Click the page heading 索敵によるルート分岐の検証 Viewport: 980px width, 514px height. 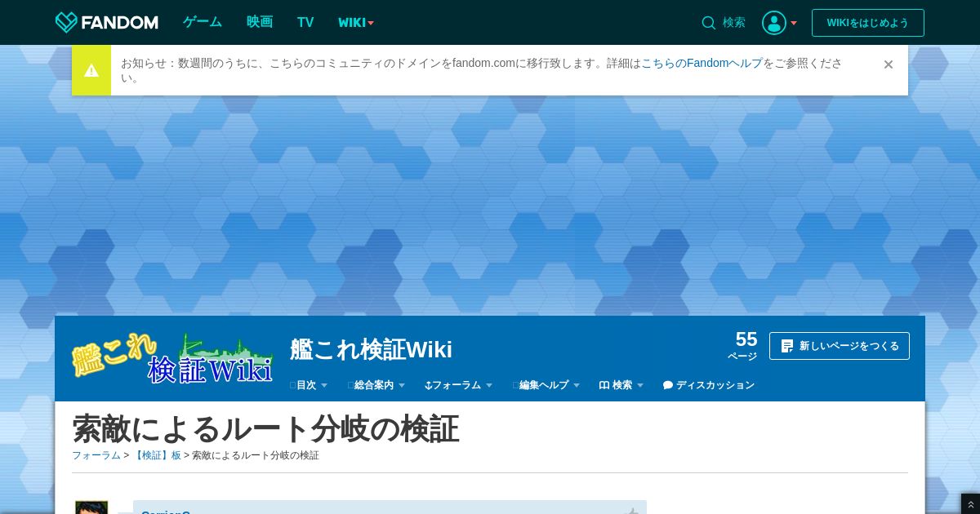(265, 428)
